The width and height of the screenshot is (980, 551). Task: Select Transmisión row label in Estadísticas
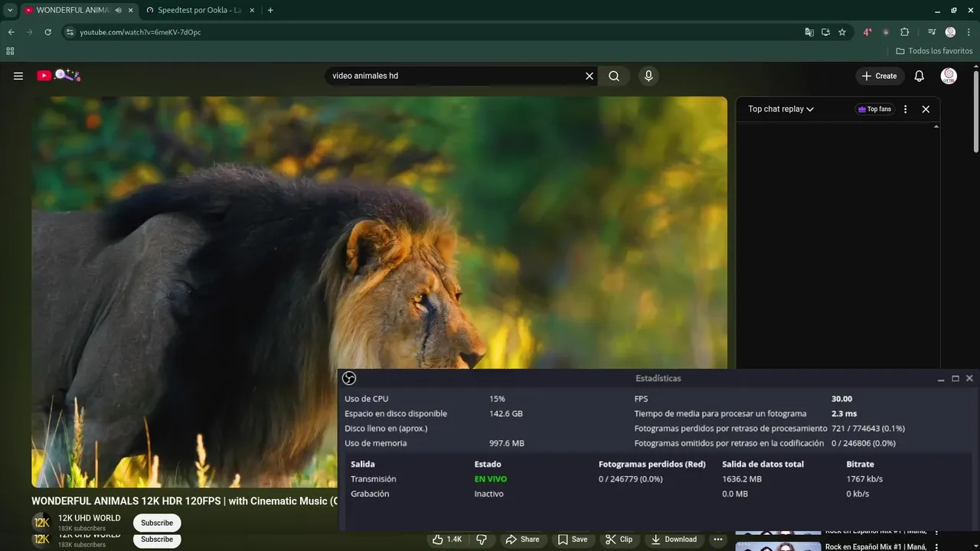(373, 479)
